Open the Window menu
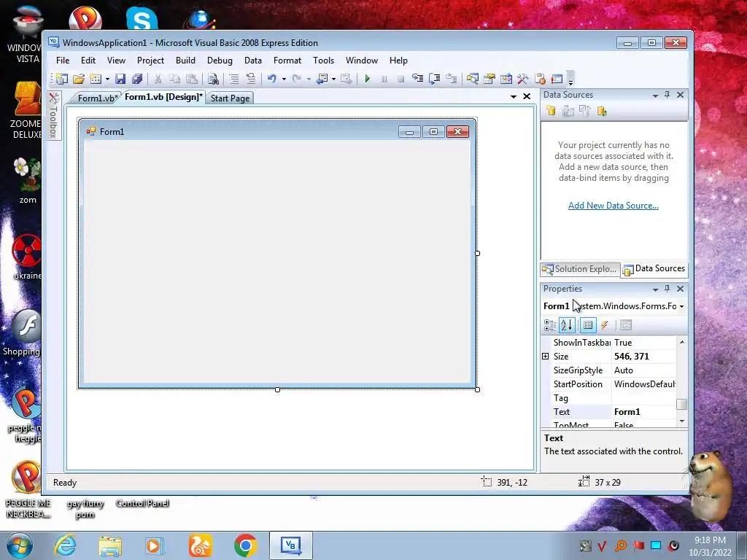The image size is (747, 560). [x=362, y=61]
